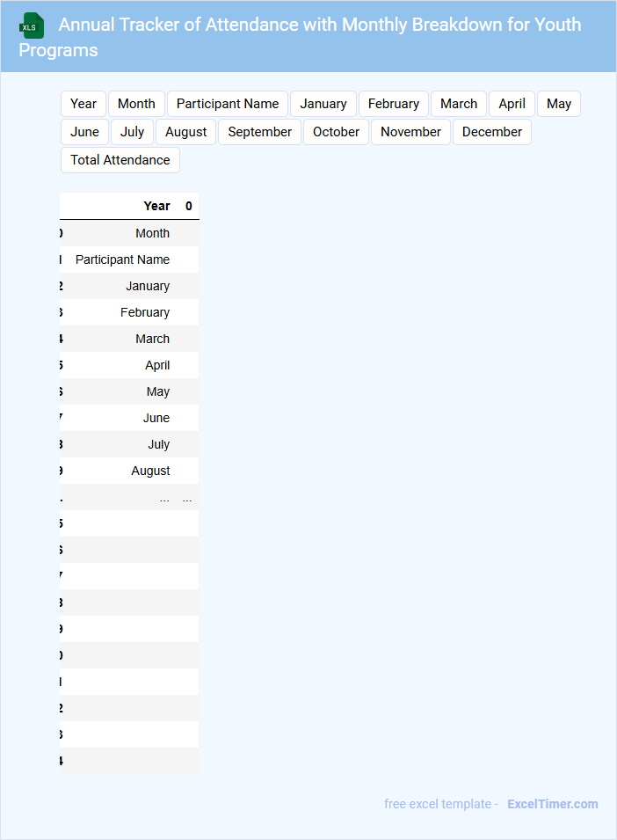Select the August tag
The image size is (617, 840).
pyautogui.click(x=186, y=132)
